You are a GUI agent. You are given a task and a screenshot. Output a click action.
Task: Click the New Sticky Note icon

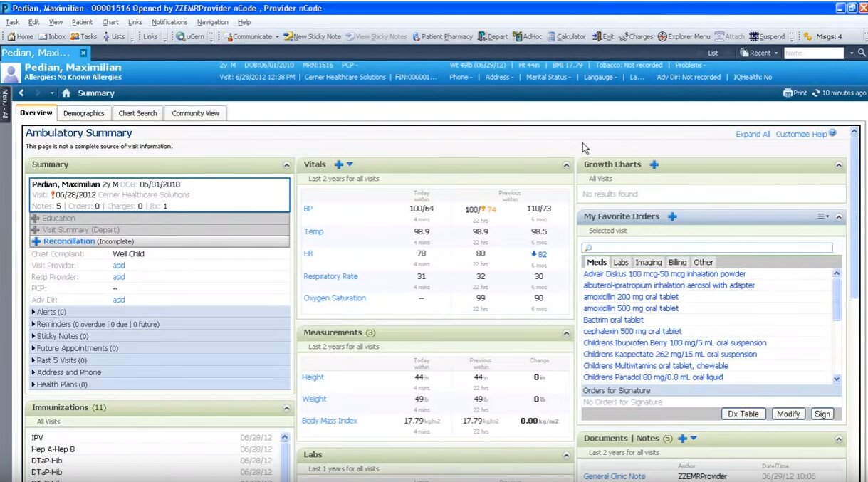[x=288, y=36]
